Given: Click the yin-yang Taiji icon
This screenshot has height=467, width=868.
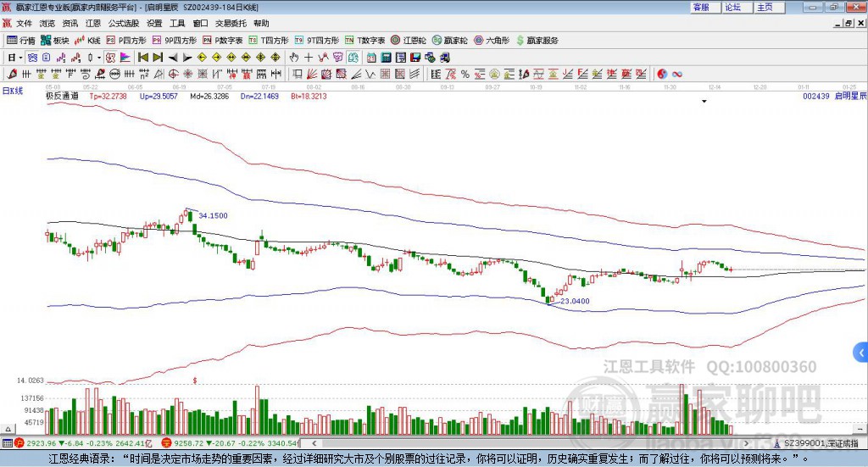Looking at the screenshot, I should click(x=662, y=74).
